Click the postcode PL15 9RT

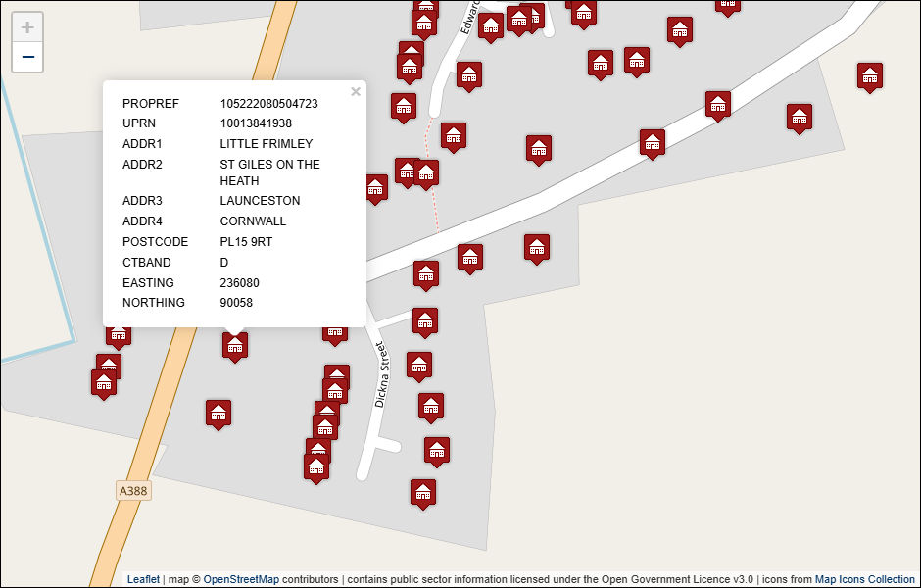(246, 242)
